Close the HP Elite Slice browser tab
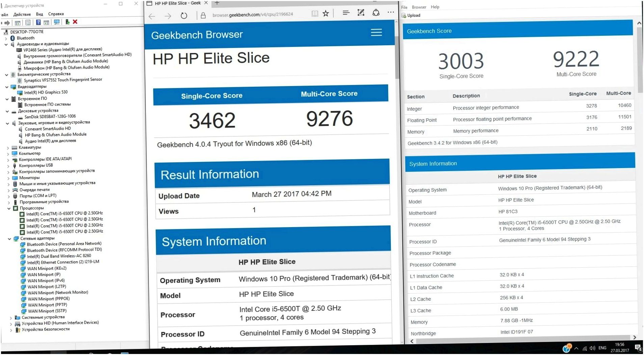This screenshot has width=644, height=355. pos(206,3)
